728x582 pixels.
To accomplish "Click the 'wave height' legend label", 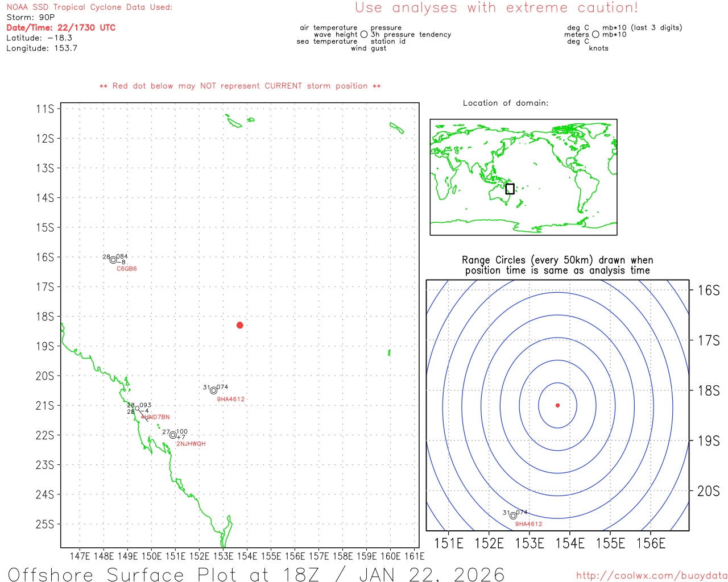I will [336, 35].
